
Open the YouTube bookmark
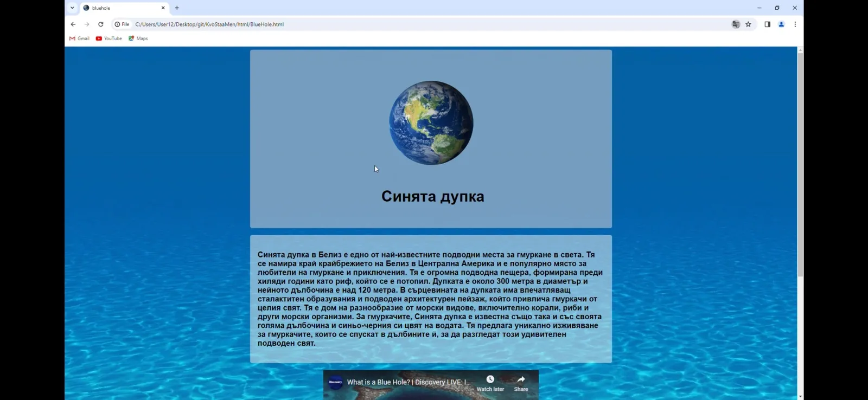point(108,38)
